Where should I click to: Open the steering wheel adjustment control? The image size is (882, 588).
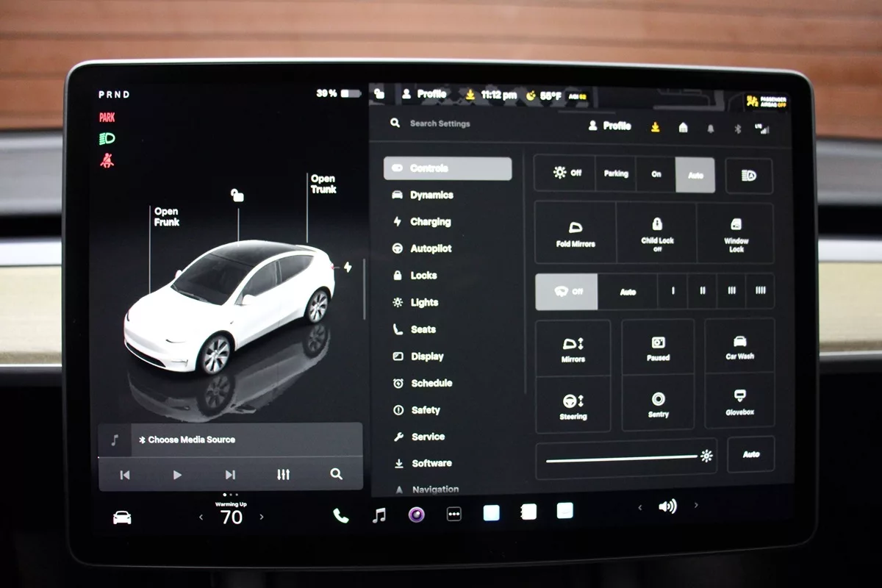[x=573, y=405]
